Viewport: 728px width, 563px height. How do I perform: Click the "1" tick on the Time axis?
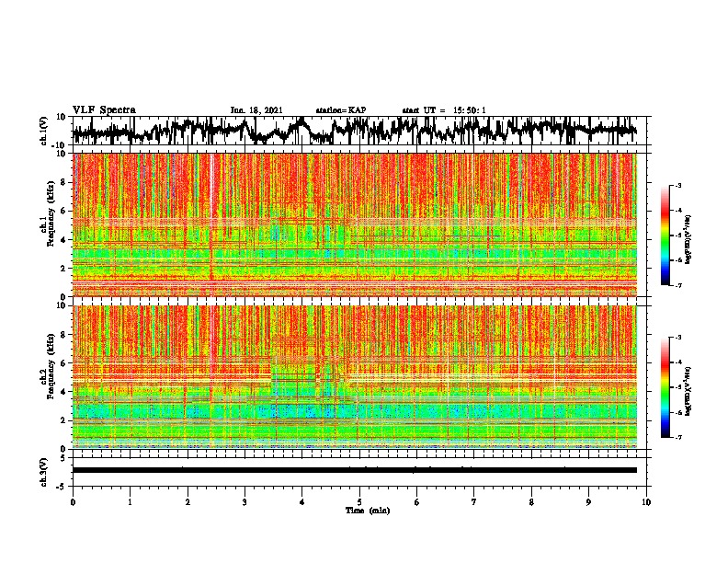point(130,502)
